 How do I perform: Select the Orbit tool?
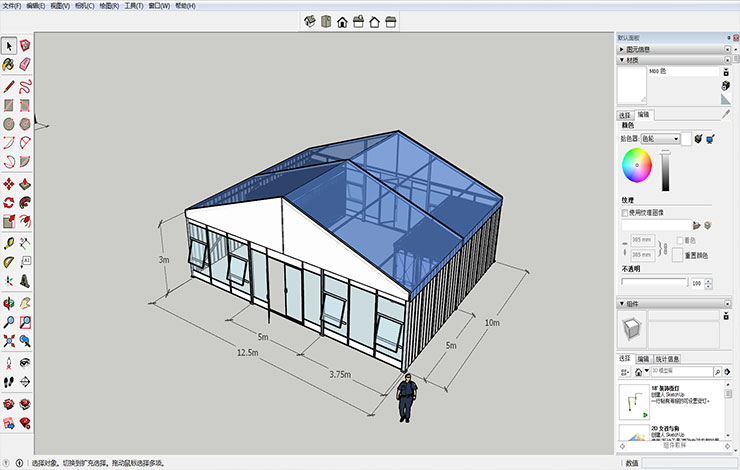pyautogui.click(x=8, y=303)
